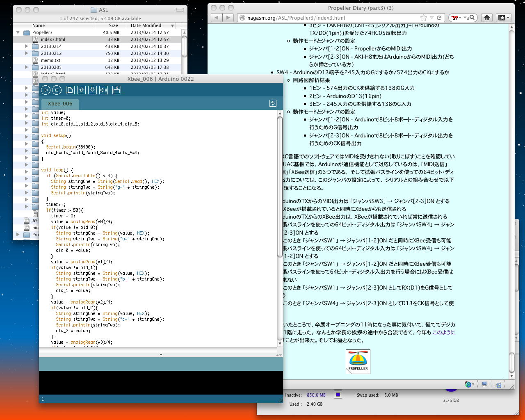Reload the Propeller Diary page
This screenshot has height=420, width=525.
(439, 18)
